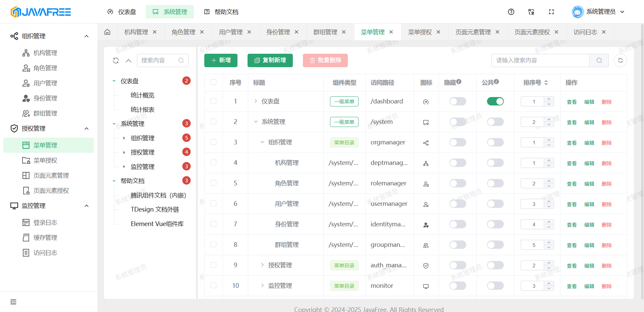Collapse the sidebar using bottom-left menu icon
This screenshot has width=644, height=312.
13,302
